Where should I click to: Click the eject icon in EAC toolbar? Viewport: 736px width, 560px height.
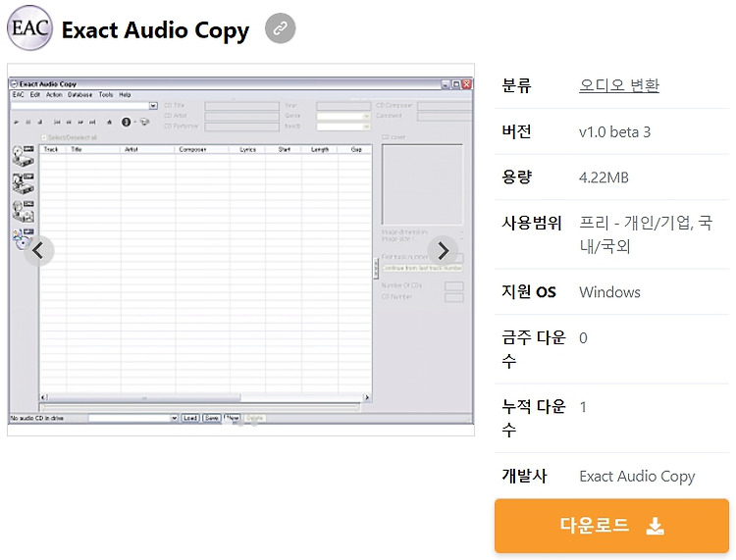(x=109, y=123)
